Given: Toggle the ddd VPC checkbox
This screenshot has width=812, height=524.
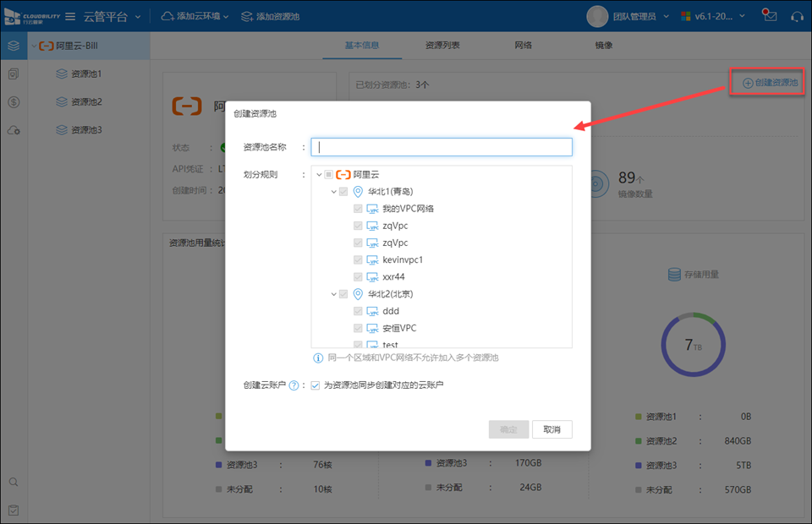Looking at the screenshot, I should point(358,311).
